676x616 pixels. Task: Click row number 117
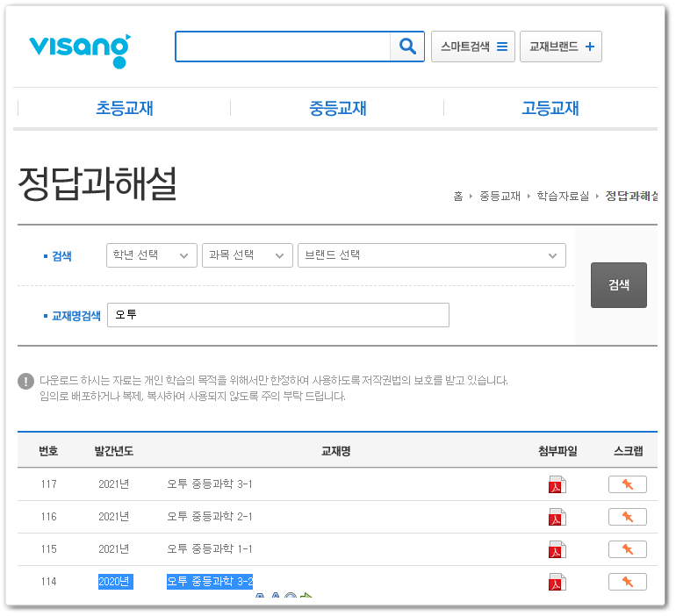pos(48,484)
